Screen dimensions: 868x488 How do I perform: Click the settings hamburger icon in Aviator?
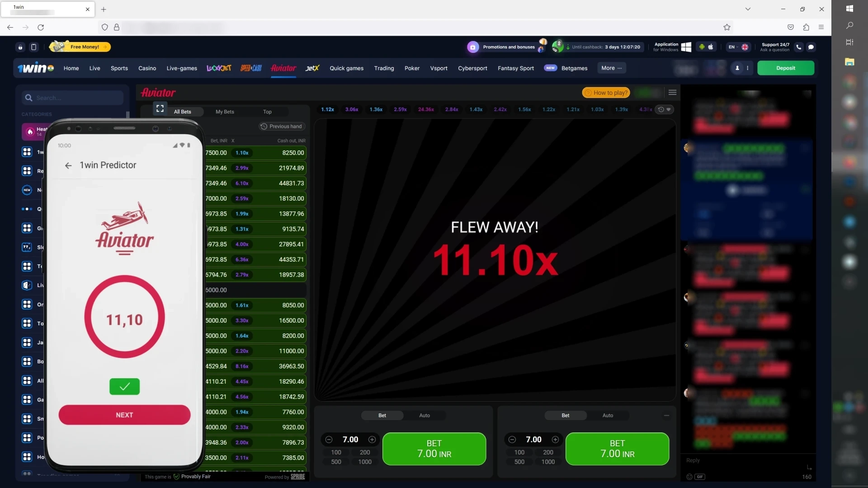[x=672, y=92]
